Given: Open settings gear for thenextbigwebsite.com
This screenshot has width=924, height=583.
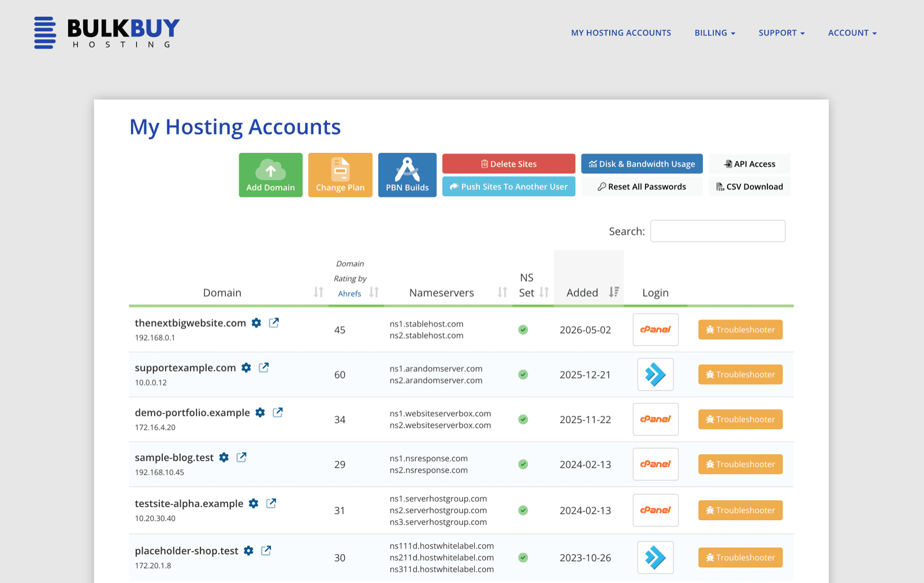Looking at the screenshot, I should [256, 323].
